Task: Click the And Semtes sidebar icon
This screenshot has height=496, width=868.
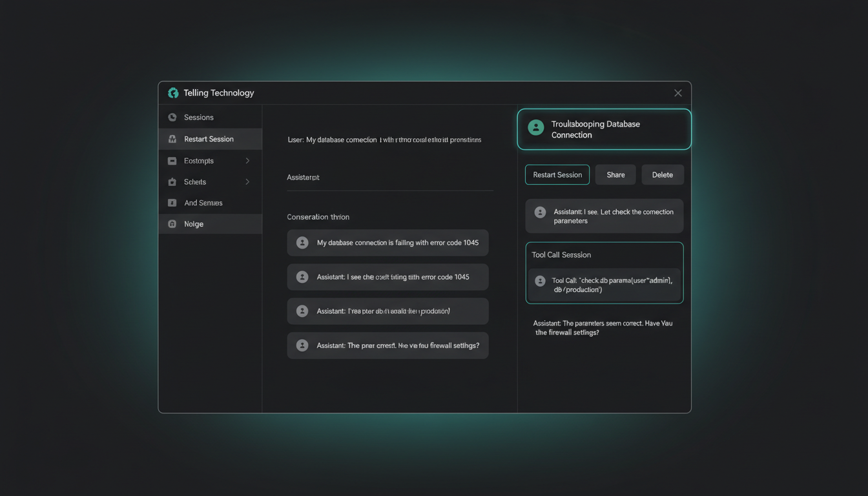Action: [x=172, y=203]
